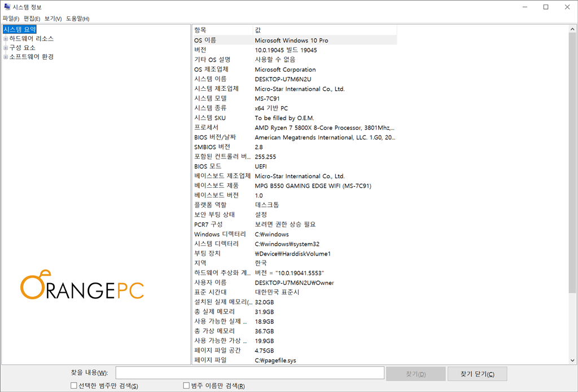This screenshot has height=392, width=578.
Task: Select the AMD Ryzen 7 5800X processor value
Action: tap(325, 127)
